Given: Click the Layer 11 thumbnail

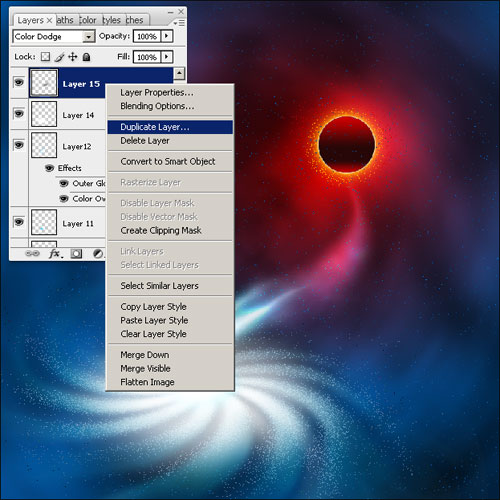Looking at the screenshot, I should (44, 222).
